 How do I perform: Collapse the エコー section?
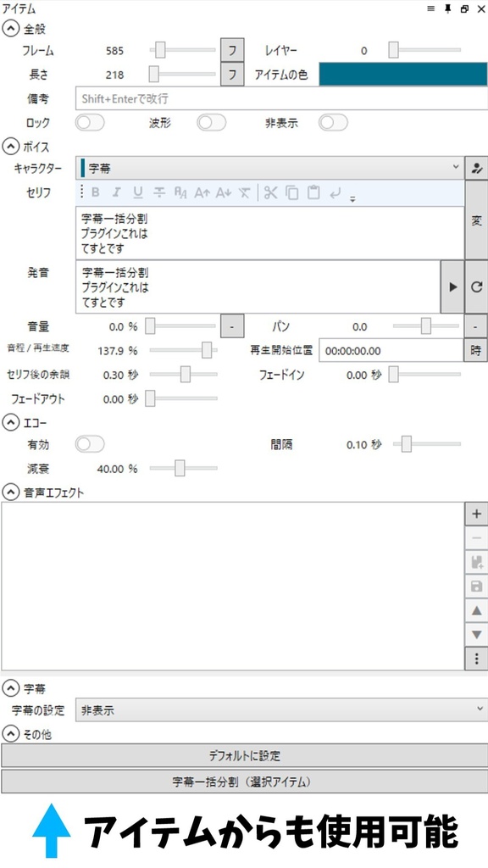click(x=10, y=423)
